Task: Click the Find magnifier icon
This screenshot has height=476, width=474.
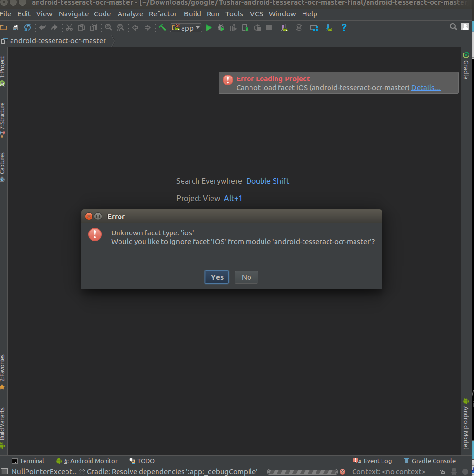Action: 108,27
